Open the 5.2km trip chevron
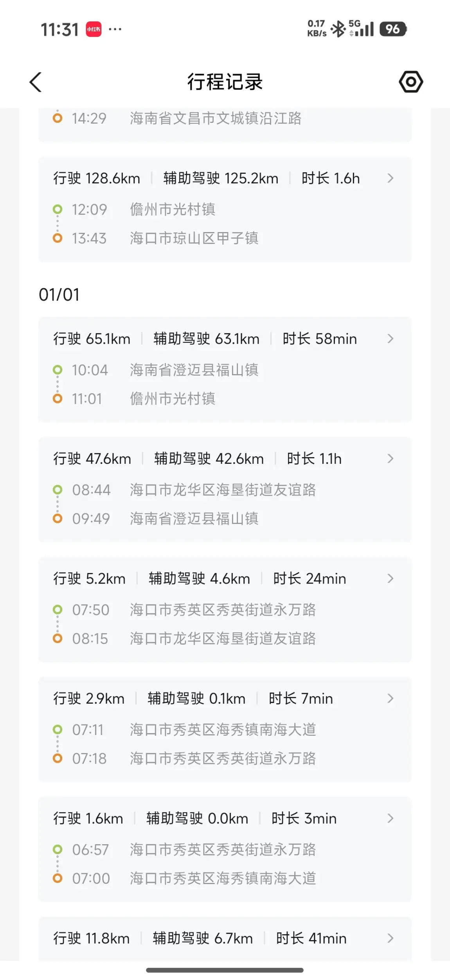The image size is (450, 980). coord(390,578)
